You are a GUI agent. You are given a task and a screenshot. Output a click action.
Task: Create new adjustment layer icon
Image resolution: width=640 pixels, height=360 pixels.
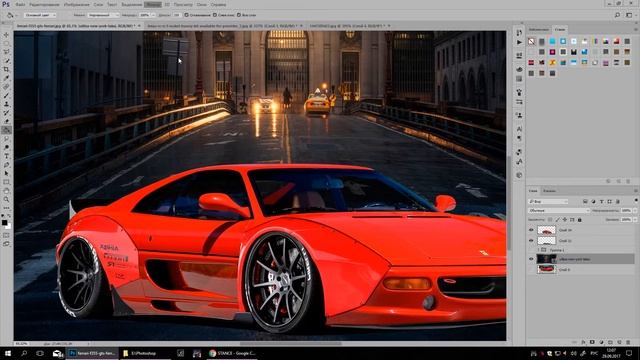(x=601, y=342)
